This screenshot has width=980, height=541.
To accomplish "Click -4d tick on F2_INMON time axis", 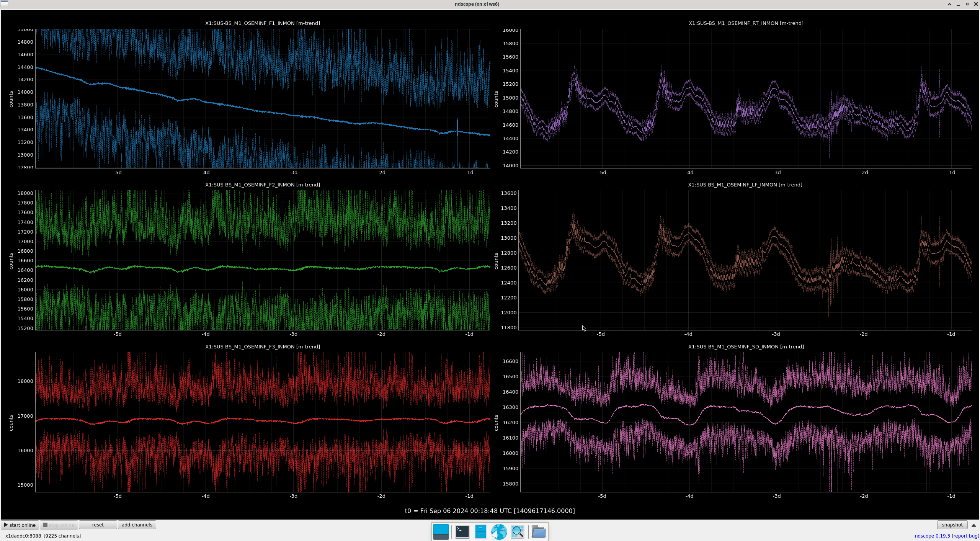I will tap(206, 334).
